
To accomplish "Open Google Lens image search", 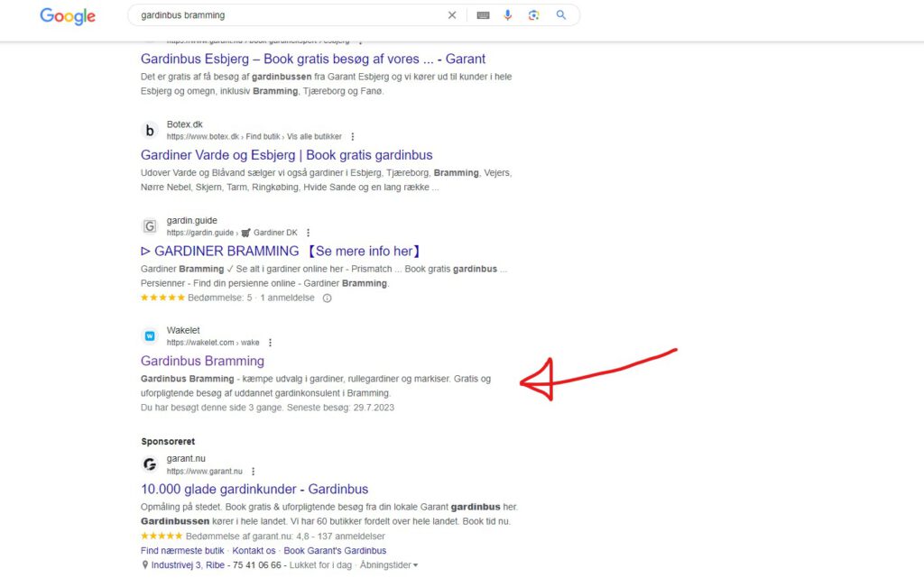I will [x=534, y=15].
